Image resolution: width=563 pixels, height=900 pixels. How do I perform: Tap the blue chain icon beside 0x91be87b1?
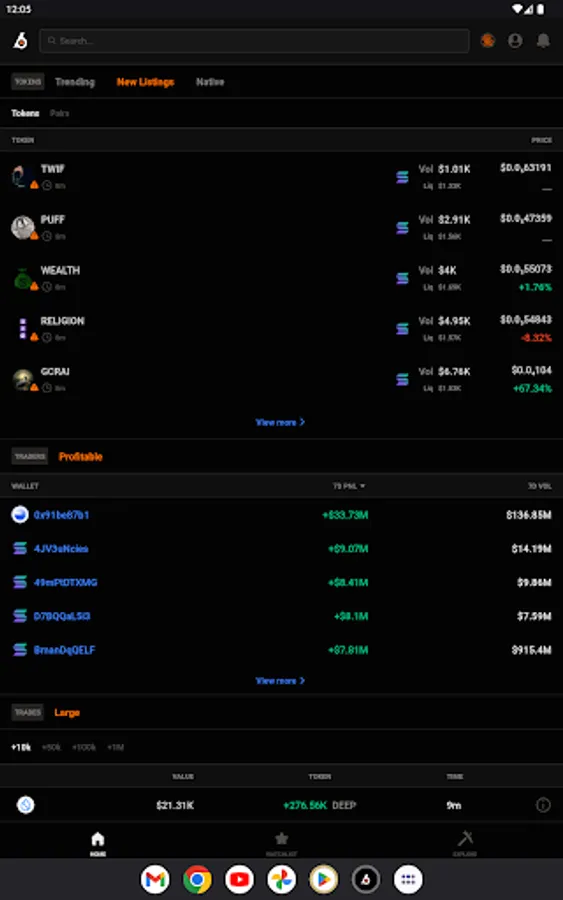click(20, 514)
